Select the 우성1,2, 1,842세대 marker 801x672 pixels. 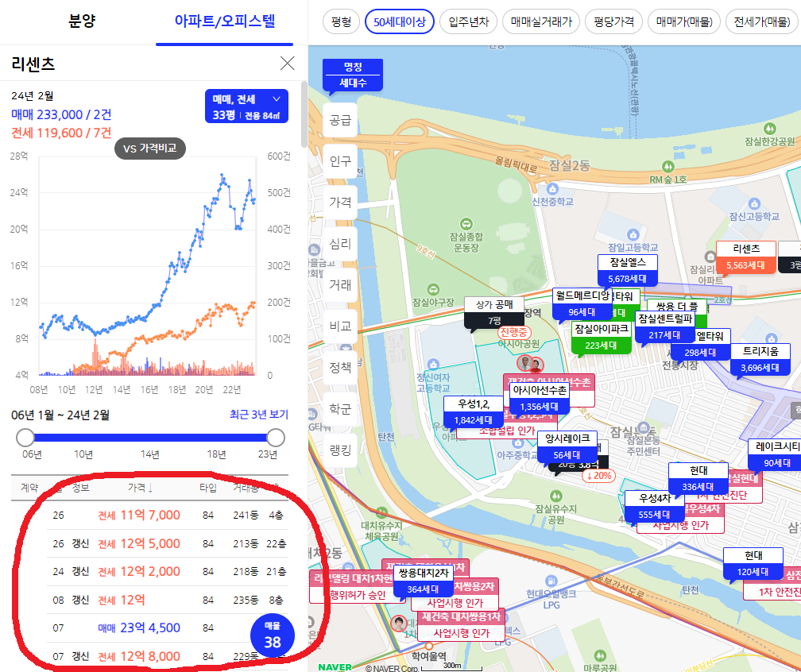(x=473, y=411)
